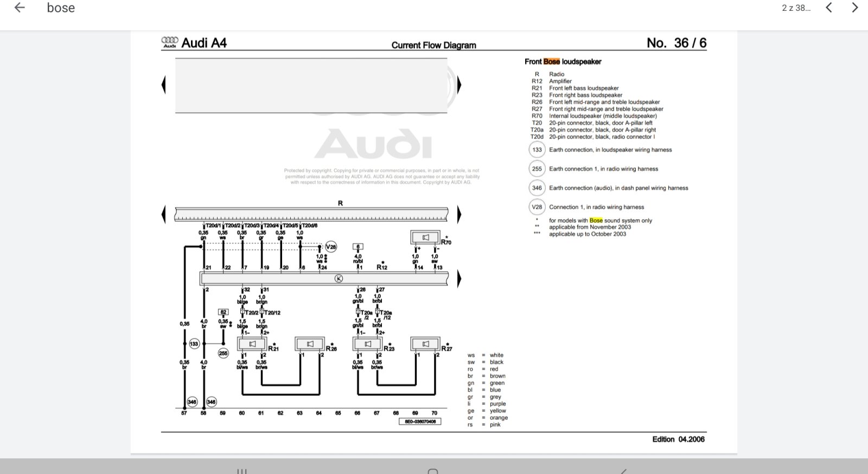Tap the 'rs = pink' colour code entry
This screenshot has width=868, height=474.
[484, 425]
